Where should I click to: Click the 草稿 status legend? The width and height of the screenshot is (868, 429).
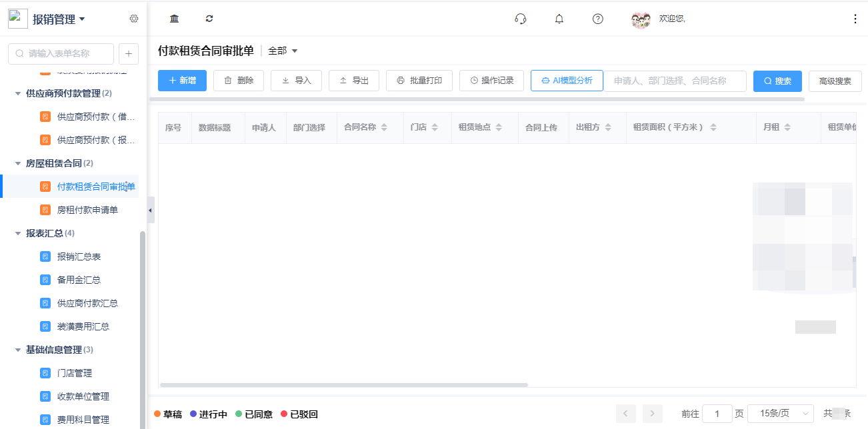168,414
